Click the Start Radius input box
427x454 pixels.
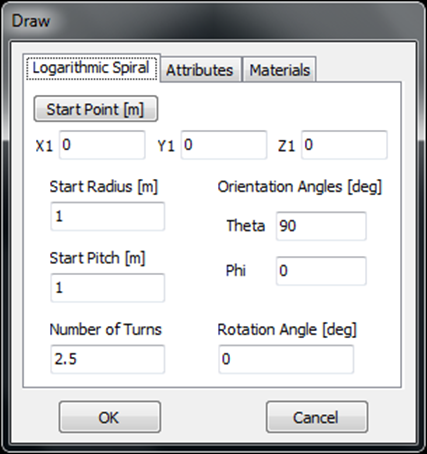tap(107, 216)
